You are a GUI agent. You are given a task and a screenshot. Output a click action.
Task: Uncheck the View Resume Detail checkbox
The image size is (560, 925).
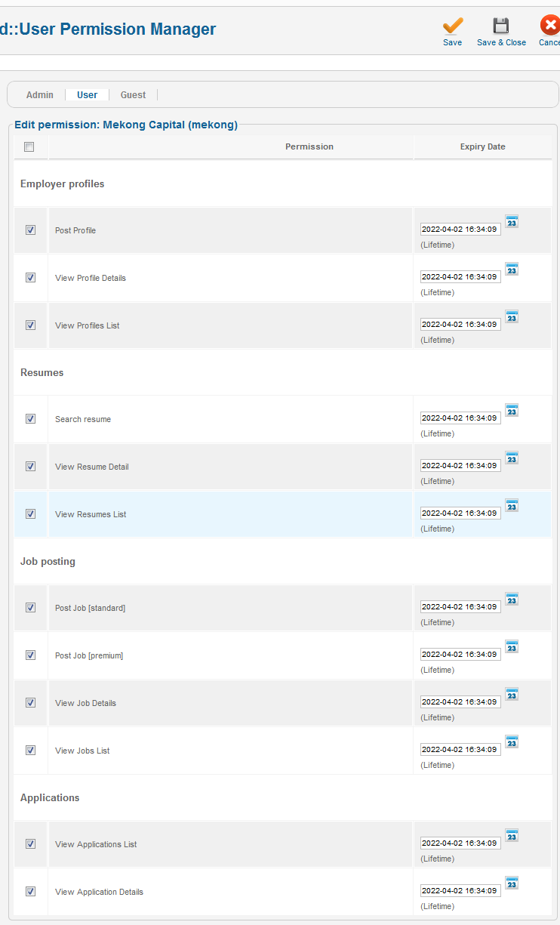click(x=30, y=466)
